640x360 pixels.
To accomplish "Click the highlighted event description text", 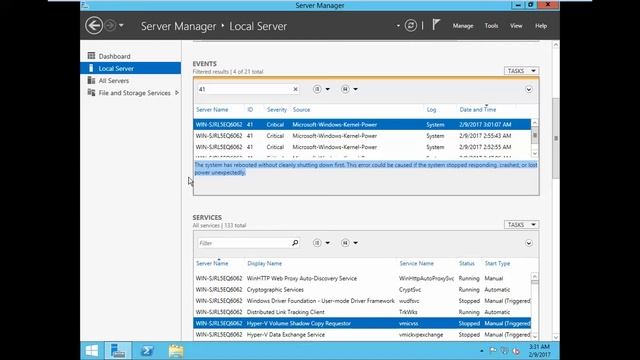I will [x=366, y=169].
